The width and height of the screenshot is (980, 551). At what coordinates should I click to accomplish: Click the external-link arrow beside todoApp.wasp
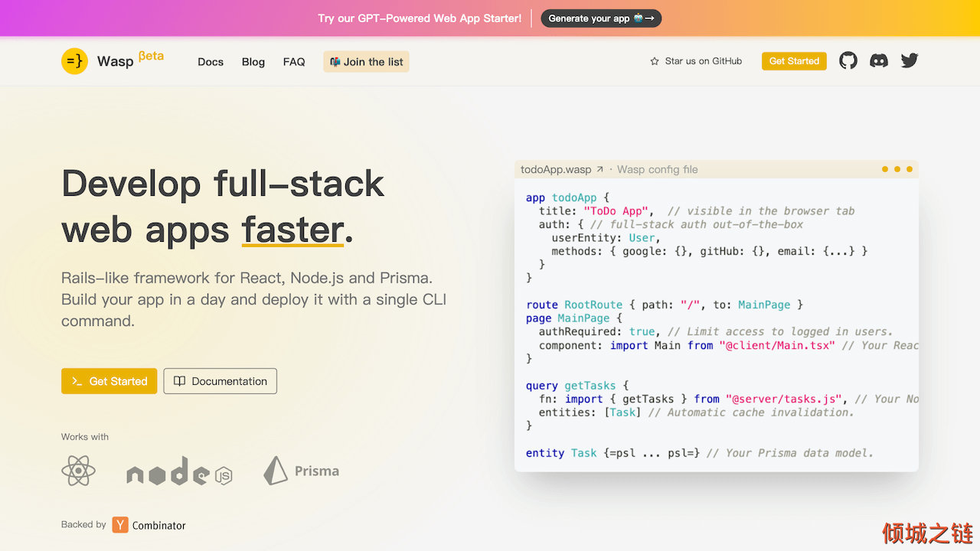pyautogui.click(x=600, y=170)
